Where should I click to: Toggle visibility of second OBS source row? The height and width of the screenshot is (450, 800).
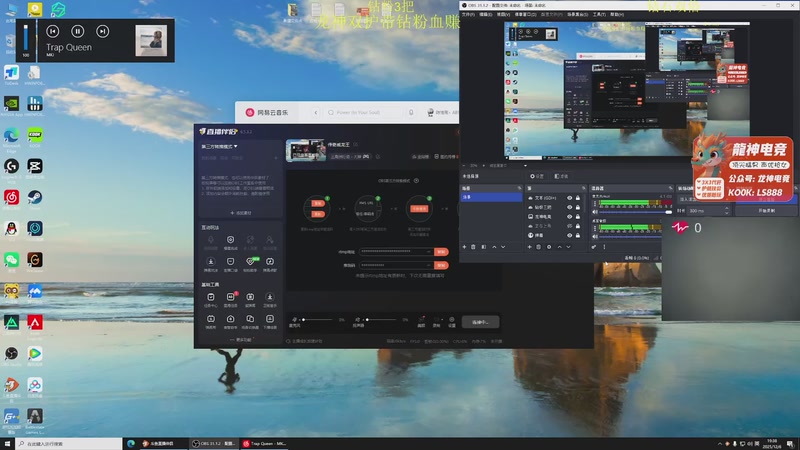point(569,207)
